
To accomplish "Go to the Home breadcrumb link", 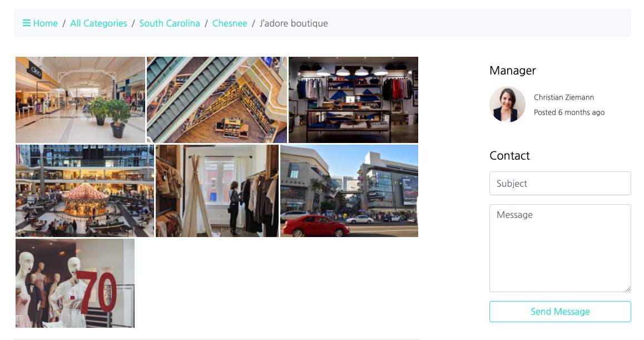I will pyautogui.click(x=45, y=23).
